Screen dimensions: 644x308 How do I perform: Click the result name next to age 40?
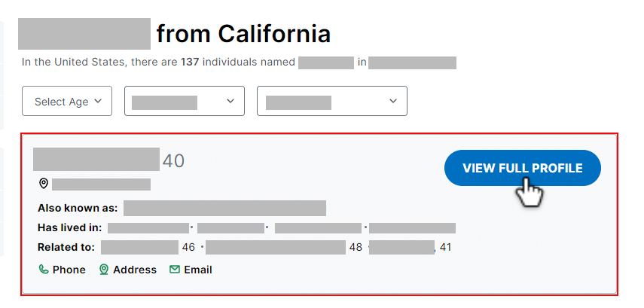pyautogui.click(x=96, y=160)
